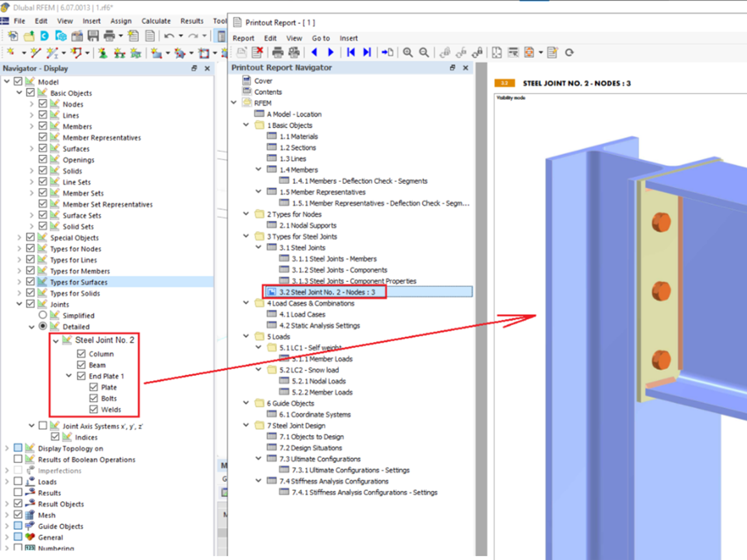This screenshot has height=560, width=747.
Task: Select the New Nodal Support tool icon
Action: pyautogui.click(x=103, y=53)
